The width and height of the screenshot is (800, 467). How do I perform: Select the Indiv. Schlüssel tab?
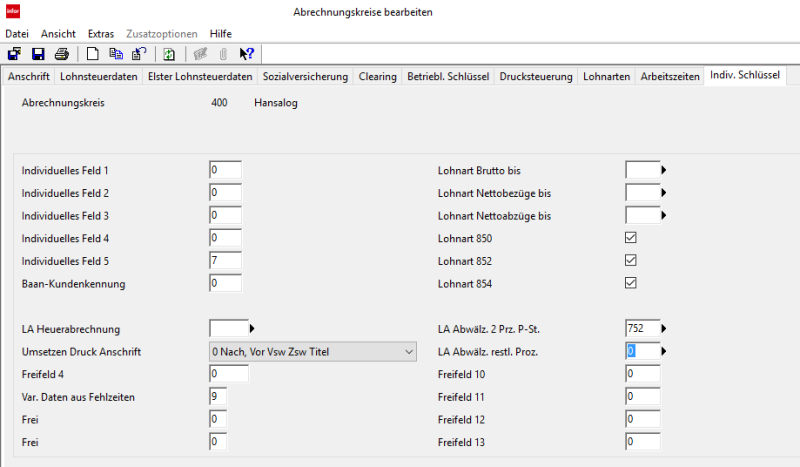pos(745,75)
